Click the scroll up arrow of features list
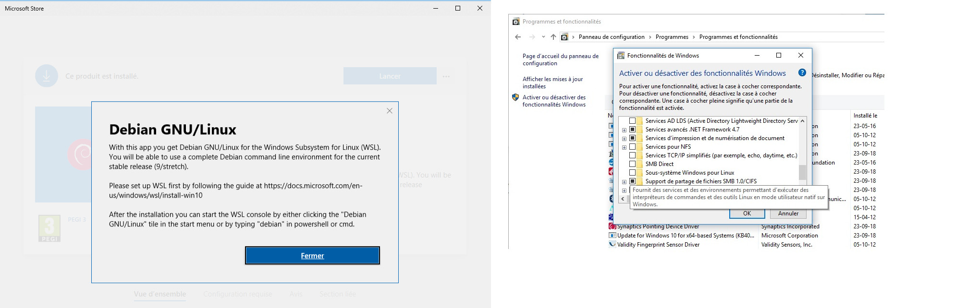980x308 pixels. pos(802,121)
